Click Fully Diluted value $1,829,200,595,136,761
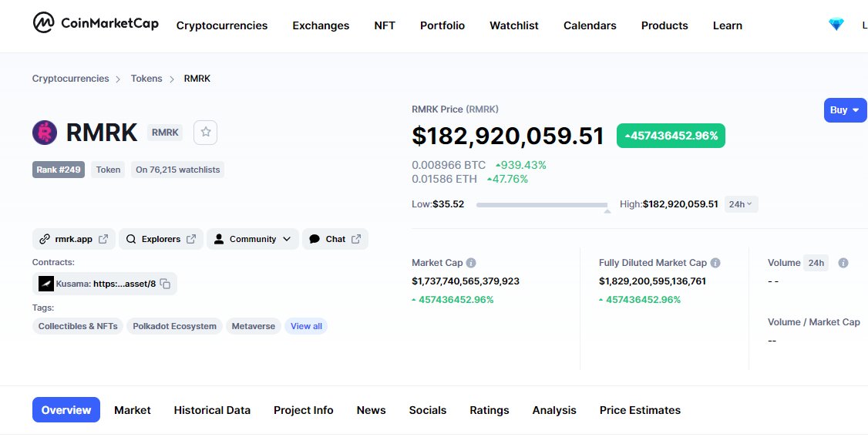 click(x=653, y=281)
